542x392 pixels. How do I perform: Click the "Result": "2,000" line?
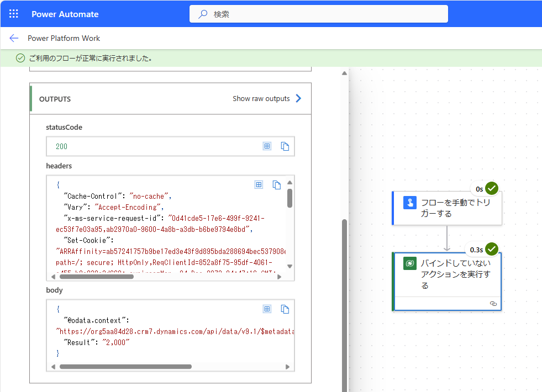click(x=97, y=342)
